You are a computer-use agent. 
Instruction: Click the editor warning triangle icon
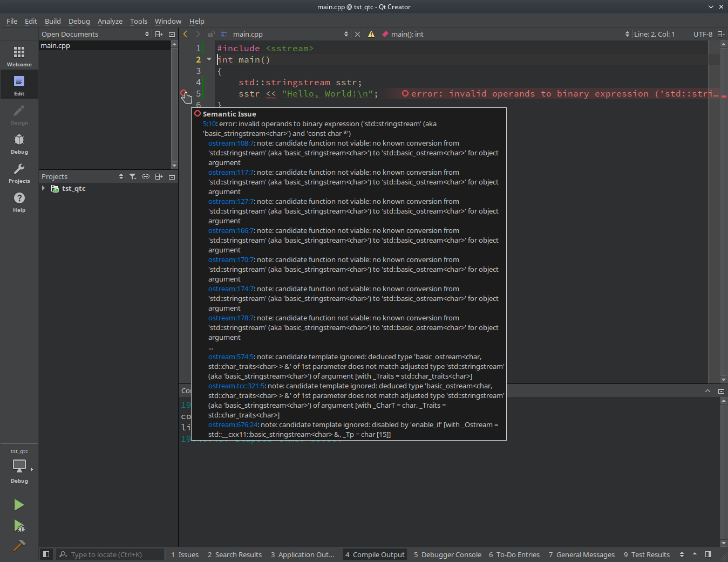(x=371, y=34)
